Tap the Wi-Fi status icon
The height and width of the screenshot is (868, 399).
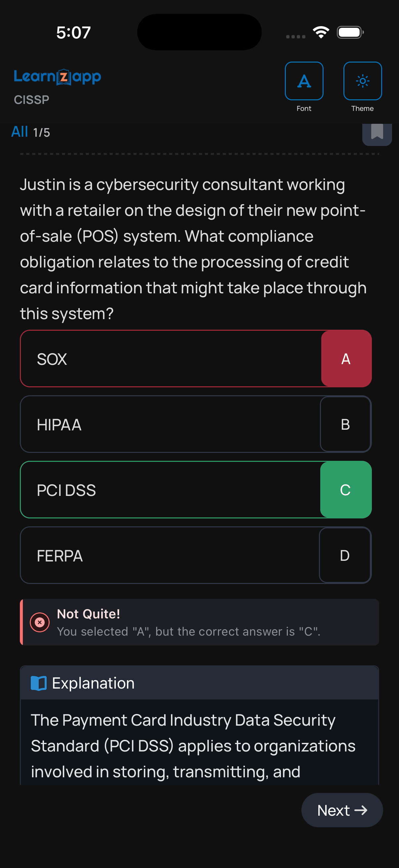pos(321,32)
